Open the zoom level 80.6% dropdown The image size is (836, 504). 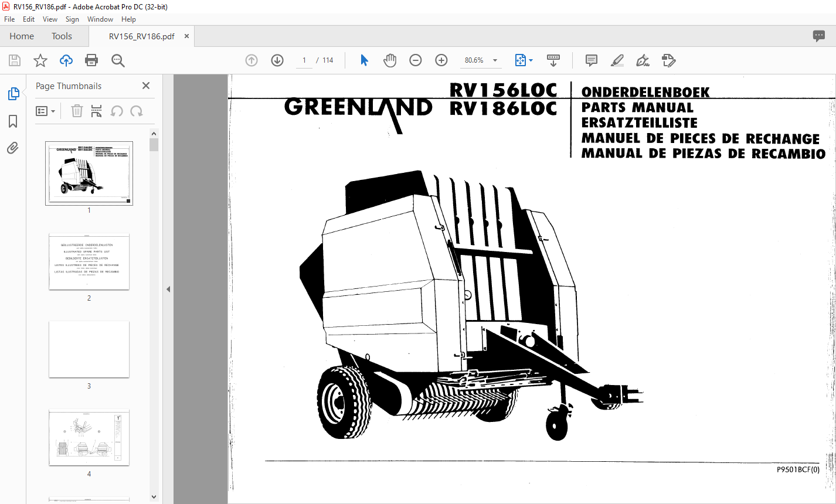[481, 60]
